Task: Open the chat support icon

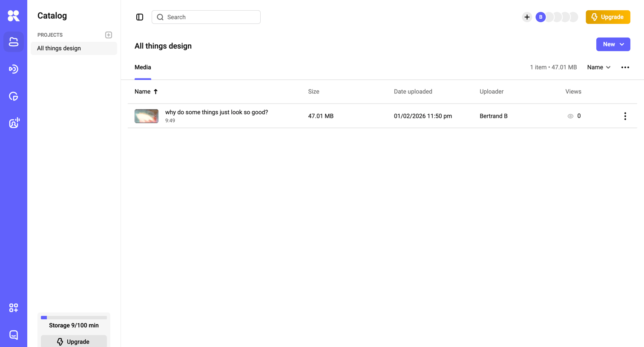Action: (x=14, y=335)
